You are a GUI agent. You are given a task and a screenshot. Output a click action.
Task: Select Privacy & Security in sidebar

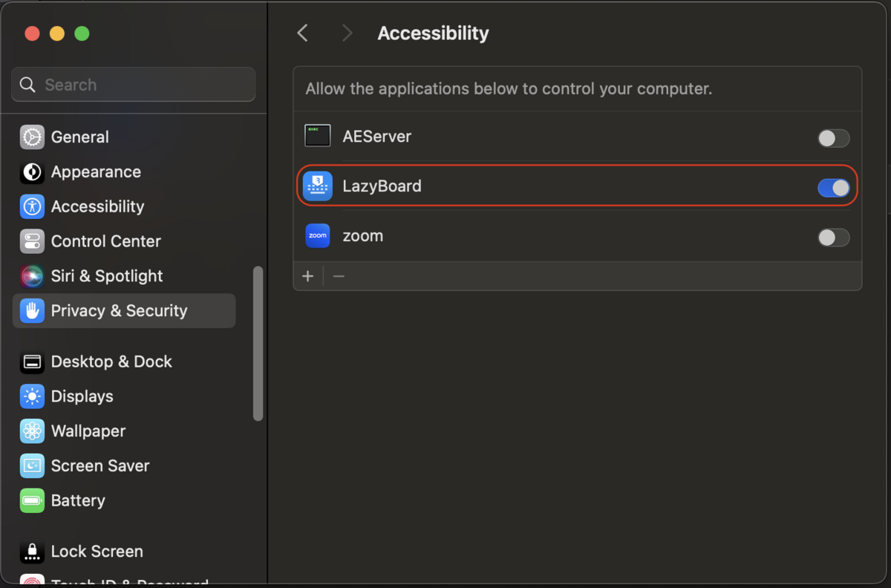tap(124, 311)
